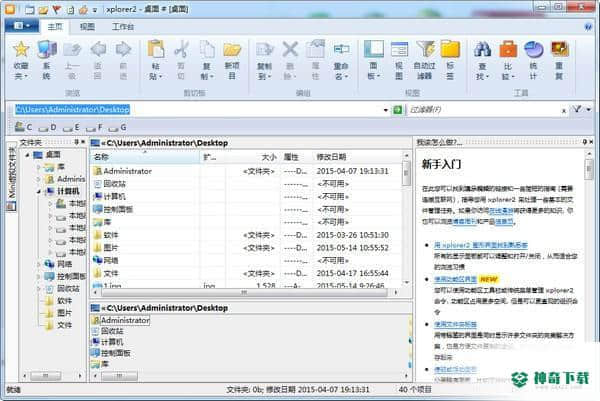Viewport: 600px width, 401px height.
Task: Open the filter funnel dropdown arrow
Action: 589,110
